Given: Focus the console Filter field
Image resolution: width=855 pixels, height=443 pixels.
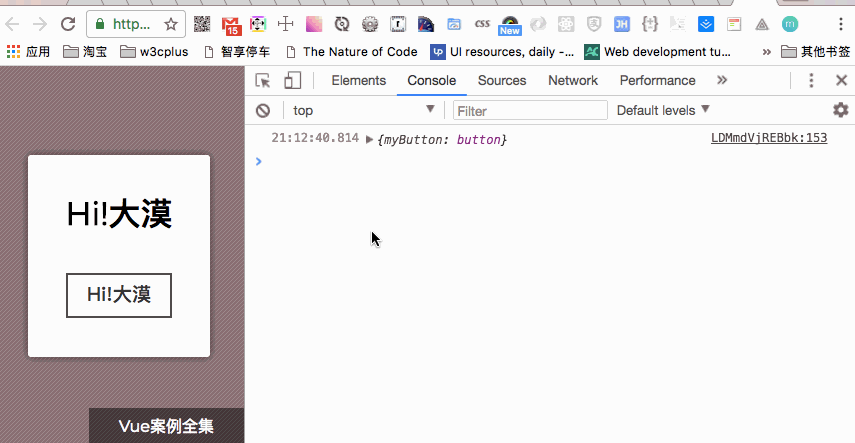Looking at the screenshot, I should tap(530, 111).
